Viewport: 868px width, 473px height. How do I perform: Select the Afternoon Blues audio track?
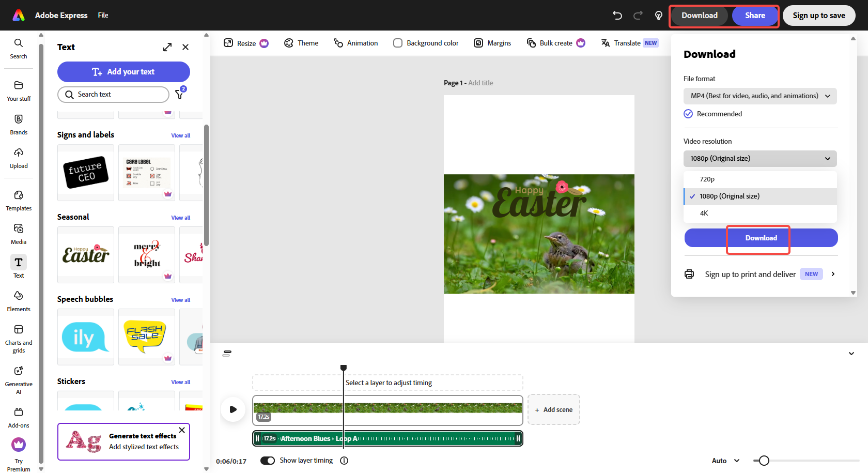(x=388, y=438)
